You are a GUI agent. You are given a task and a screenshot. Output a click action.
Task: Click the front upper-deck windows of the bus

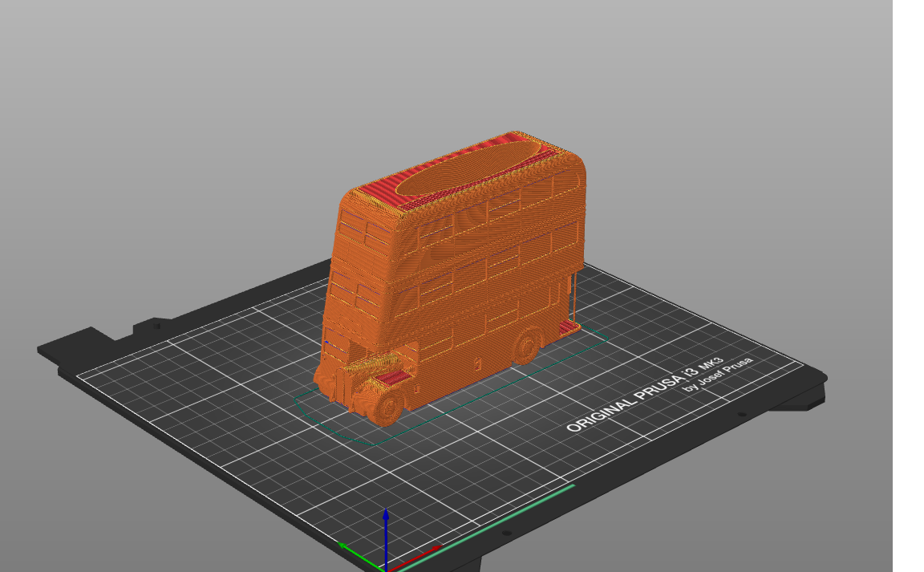[x=366, y=233]
